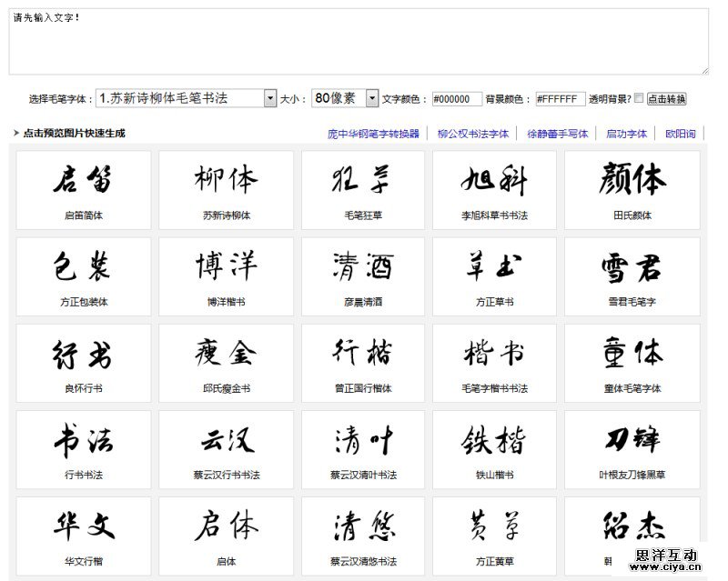Click the 邱氏瘦金书 font preview

(x=226, y=354)
